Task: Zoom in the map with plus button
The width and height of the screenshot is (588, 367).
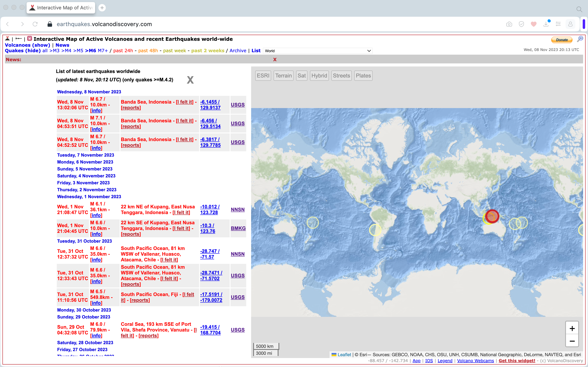Action: 572,328
